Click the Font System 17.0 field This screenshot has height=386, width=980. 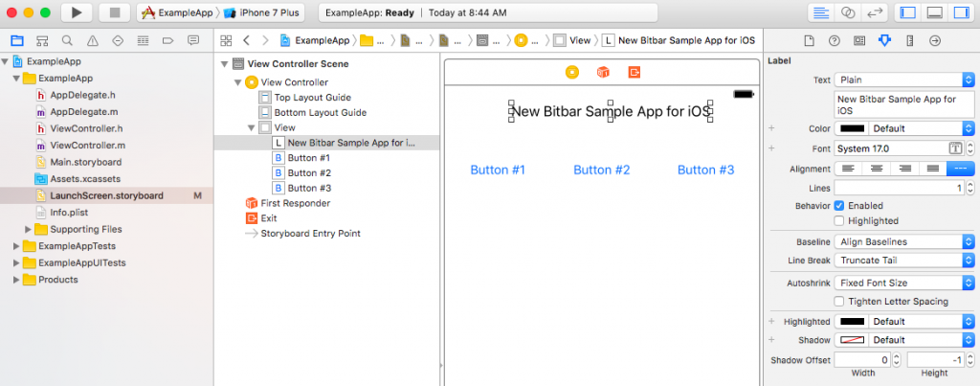tap(899, 148)
